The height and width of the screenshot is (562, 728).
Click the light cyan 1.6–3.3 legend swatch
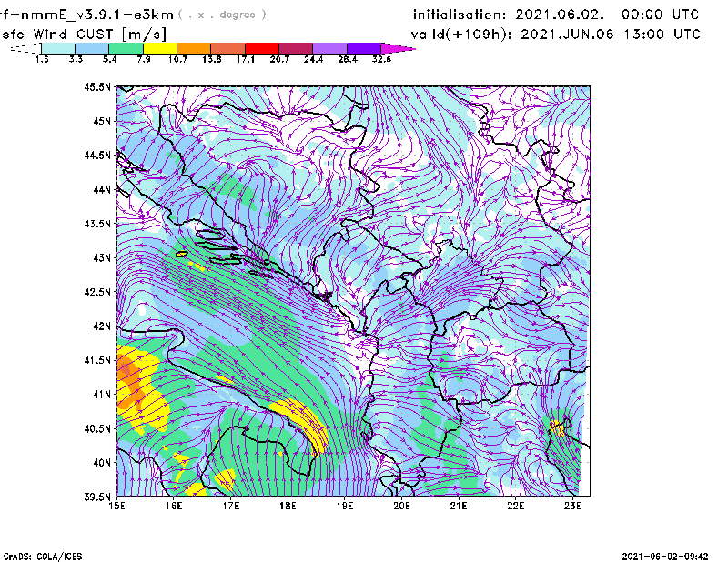point(58,48)
